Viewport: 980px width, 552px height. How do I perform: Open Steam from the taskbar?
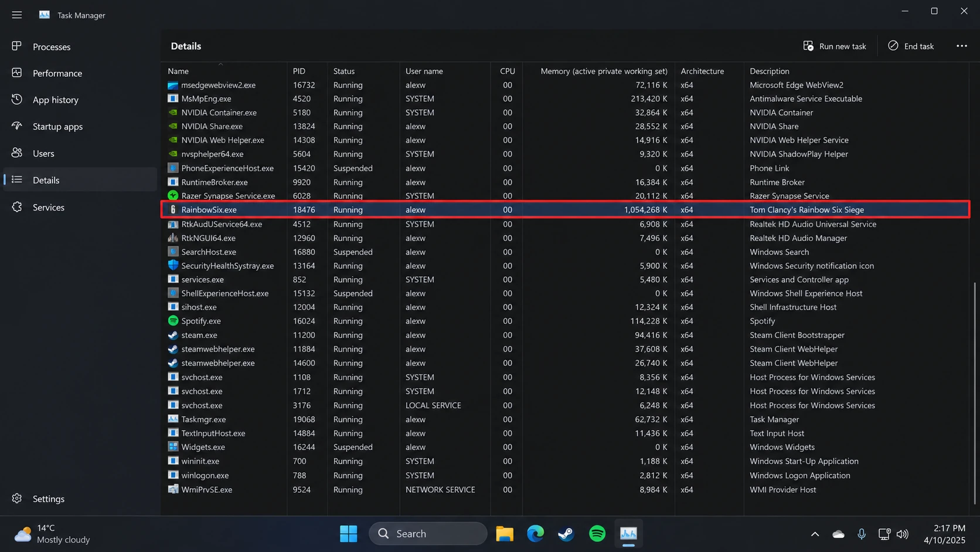(566, 534)
